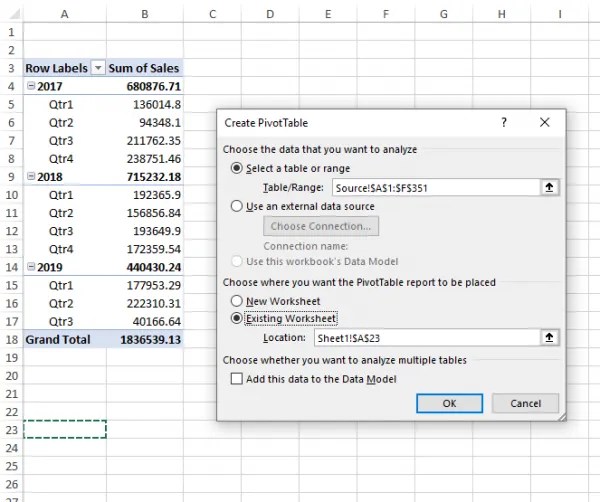Click the dashed-outlined cell A23

click(x=65, y=429)
